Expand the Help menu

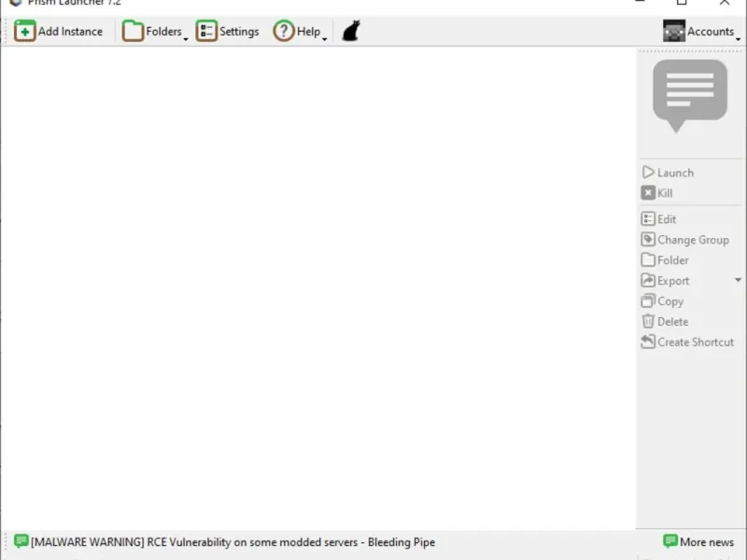300,32
